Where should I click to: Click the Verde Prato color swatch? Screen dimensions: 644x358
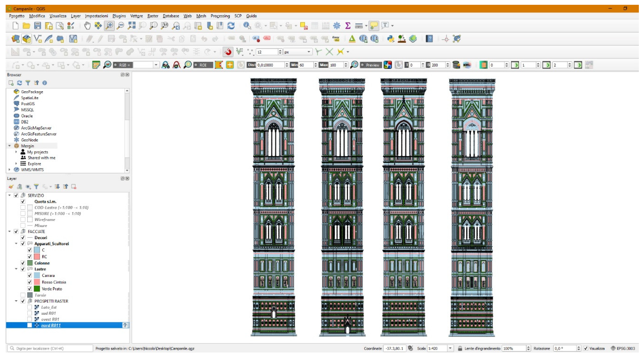pyautogui.click(x=37, y=289)
